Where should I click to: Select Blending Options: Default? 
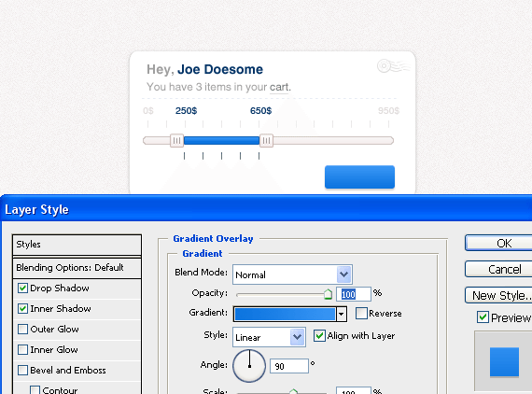[x=77, y=268]
